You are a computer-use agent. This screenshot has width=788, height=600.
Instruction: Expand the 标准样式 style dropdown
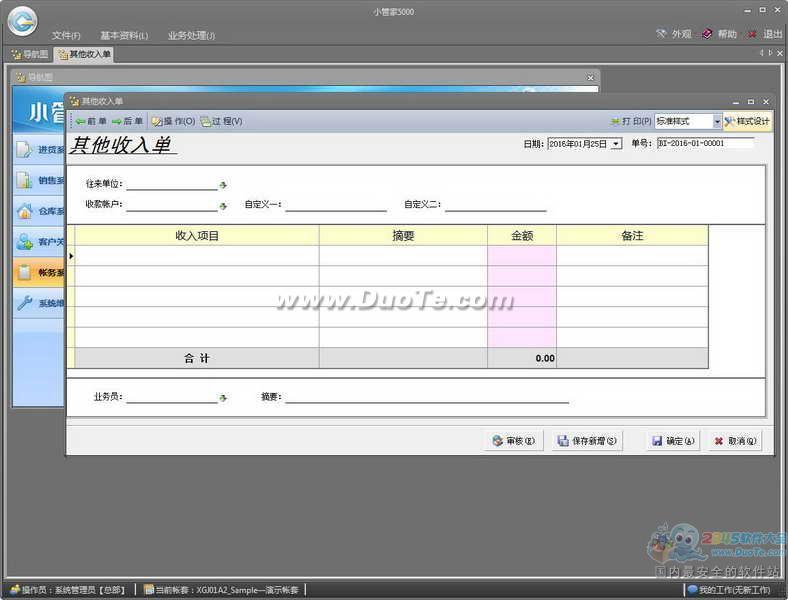point(717,121)
